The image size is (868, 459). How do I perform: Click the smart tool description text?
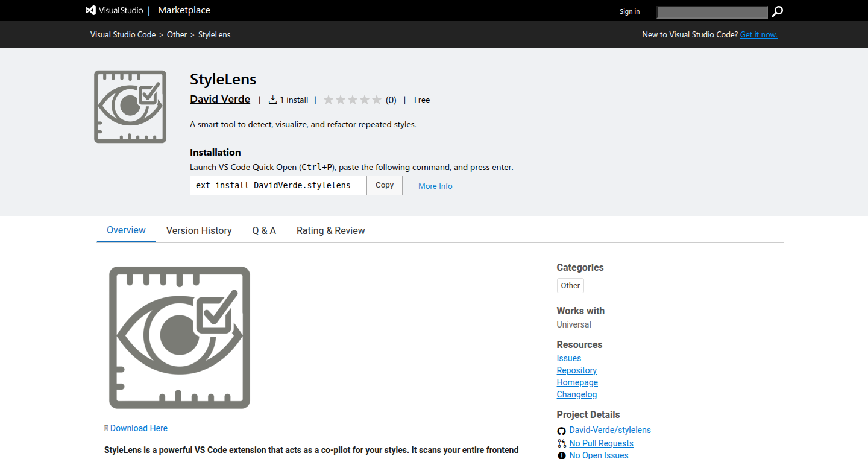point(303,124)
